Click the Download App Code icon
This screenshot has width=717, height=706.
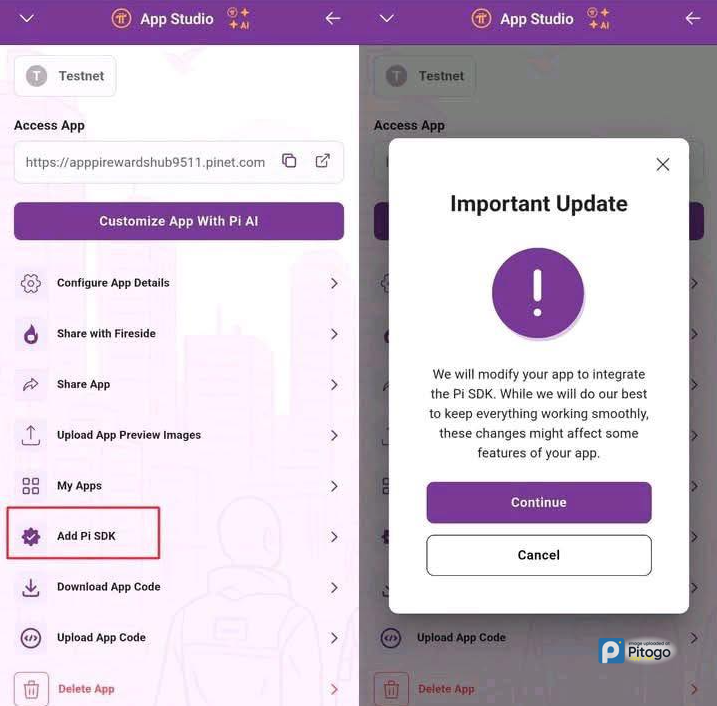(x=31, y=588)
